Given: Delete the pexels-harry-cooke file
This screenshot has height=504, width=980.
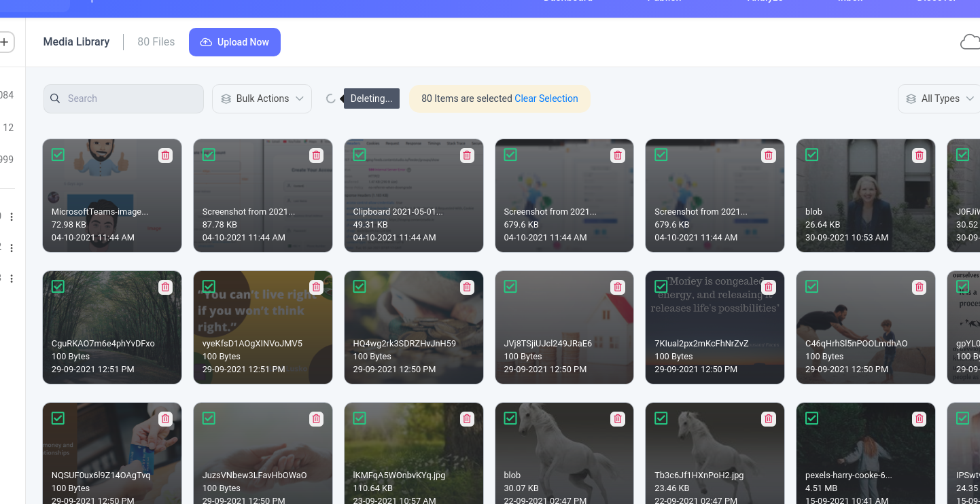Looking at the screenshot, I should [x=920, y=419].
